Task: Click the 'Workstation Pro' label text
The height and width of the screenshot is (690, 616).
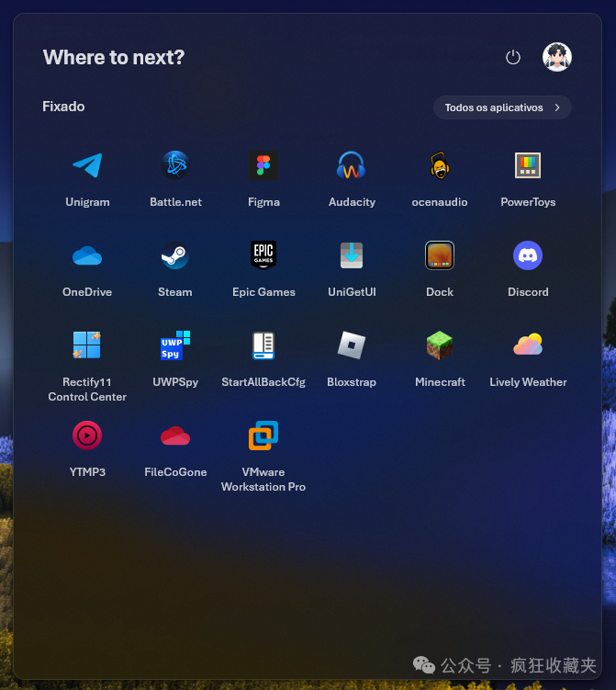Action: pos(263,487)
